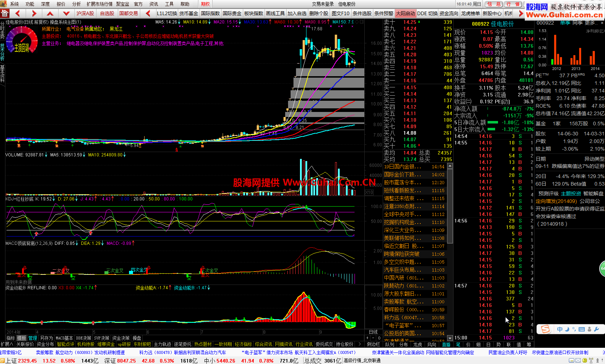
Task: Click the plus zoom button below chart
Action: pos(368,338)
